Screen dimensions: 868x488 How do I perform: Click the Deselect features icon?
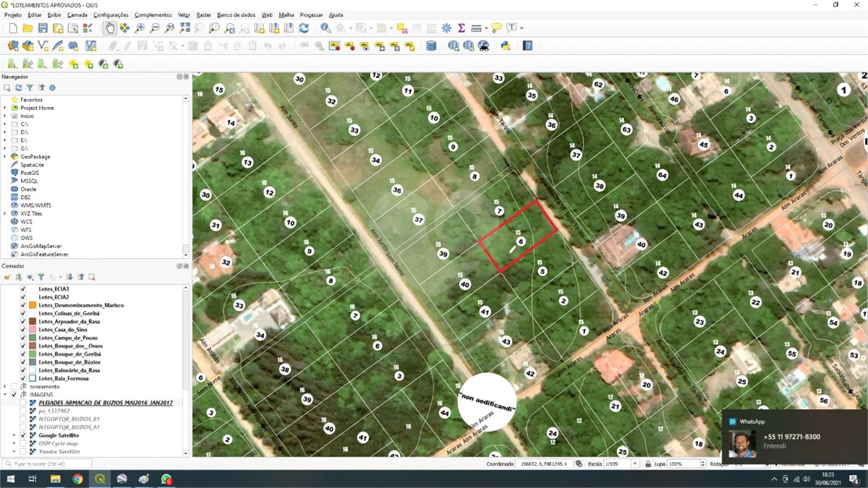pos(401,28)
